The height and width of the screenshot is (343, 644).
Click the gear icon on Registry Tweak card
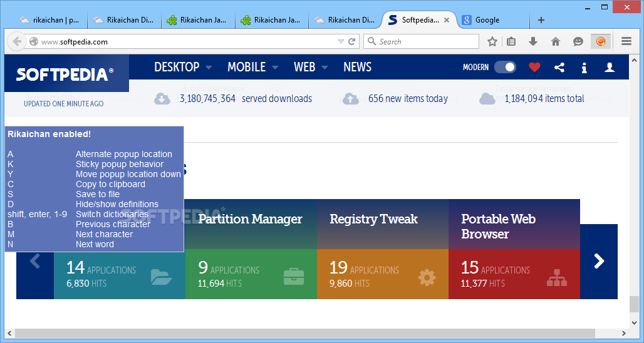click(x=427, y=278)
